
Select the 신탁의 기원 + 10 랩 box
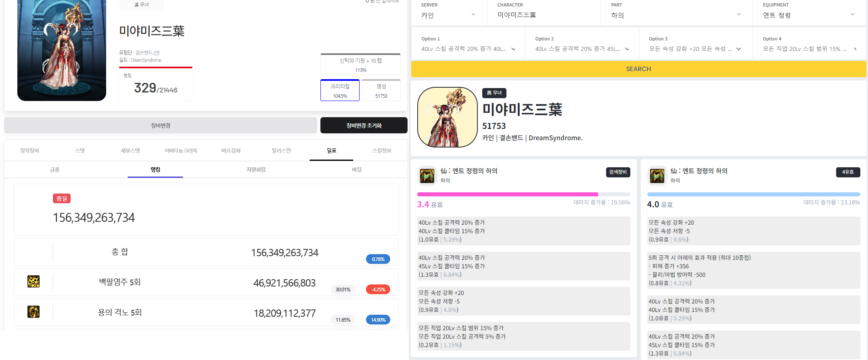point(360,65)
